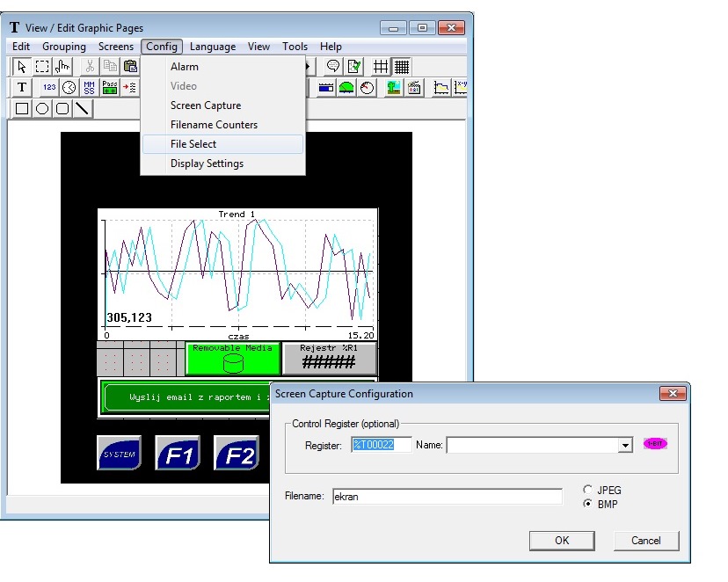728x582 pixels.
Task: Click the F2 function key
Action: click(x=237, y=453)
